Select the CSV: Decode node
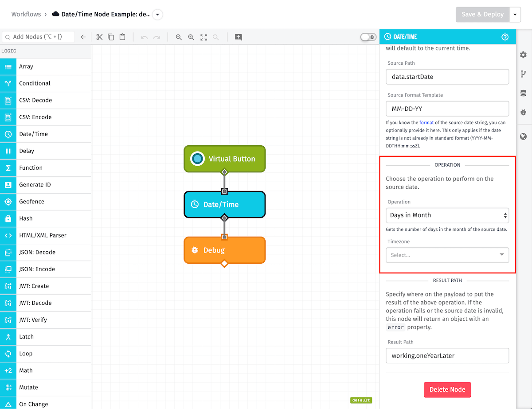This screenshot has height=409, width=532. [45, 100]
